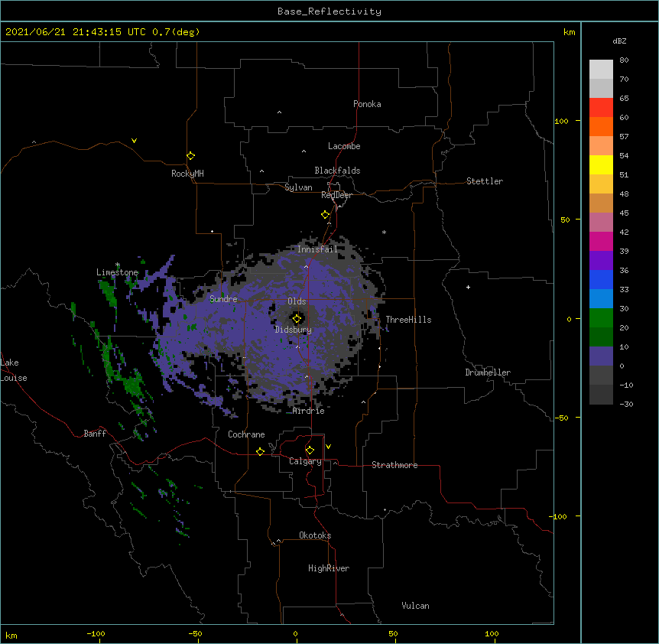Select the green 30 dBZ color swatch
This screenshot has height=644, width=659.
(x=601, y=318)
